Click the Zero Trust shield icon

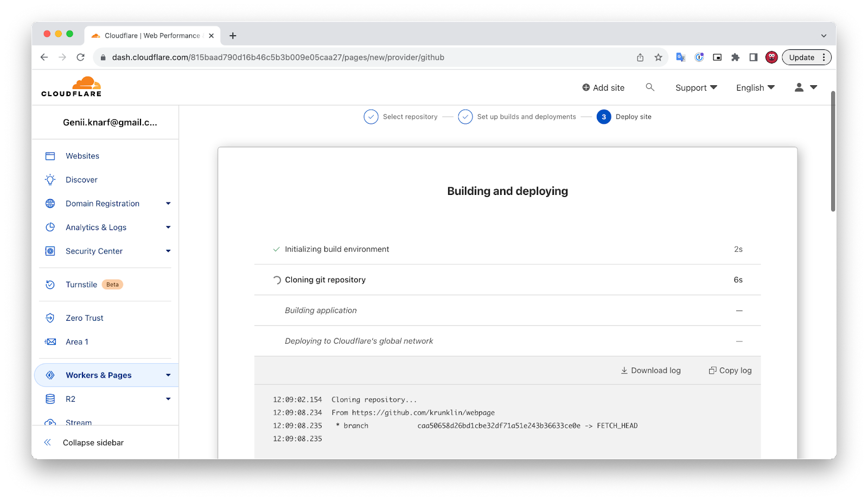click(x=50, y=318)
